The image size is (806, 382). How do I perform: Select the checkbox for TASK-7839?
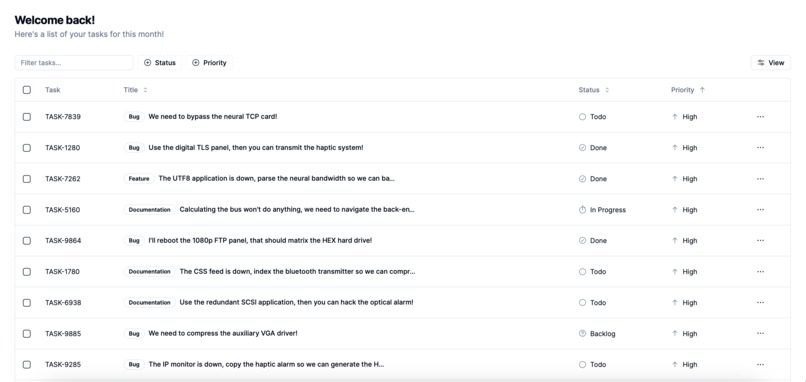pos(27,117)
